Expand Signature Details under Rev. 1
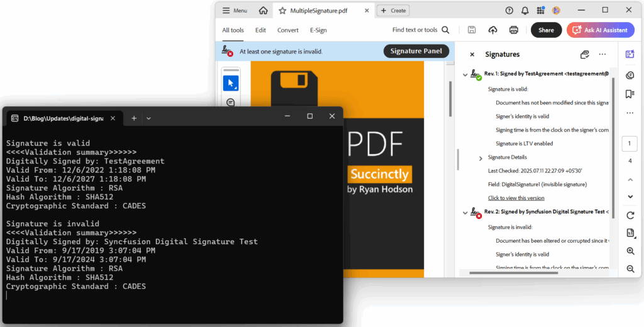This screenshot has width=644, height=327. pyautogui.click(x=480, y=158)
